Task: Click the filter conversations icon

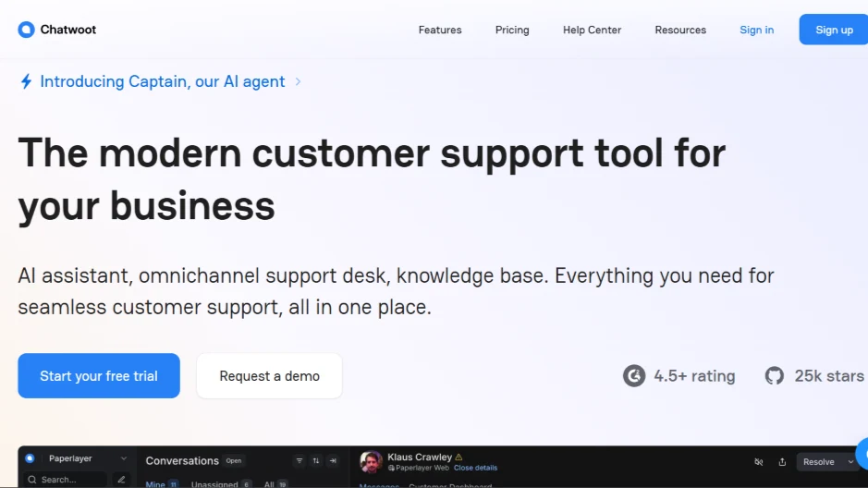Action: click(x=299, y=460)
